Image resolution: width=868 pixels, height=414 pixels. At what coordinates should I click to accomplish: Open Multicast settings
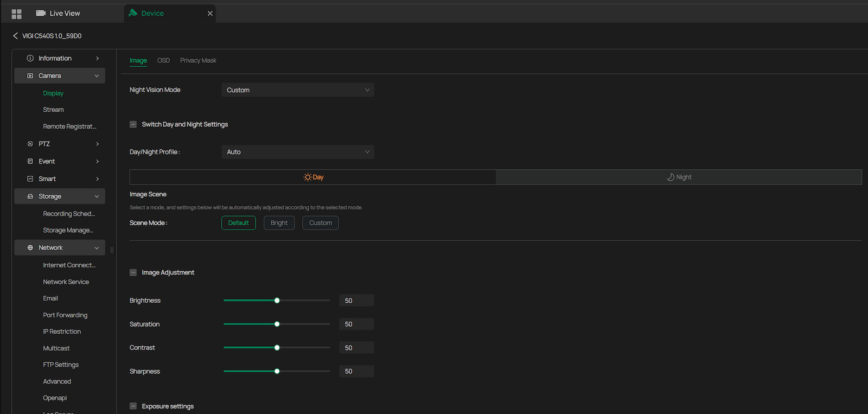click(56, 348)
